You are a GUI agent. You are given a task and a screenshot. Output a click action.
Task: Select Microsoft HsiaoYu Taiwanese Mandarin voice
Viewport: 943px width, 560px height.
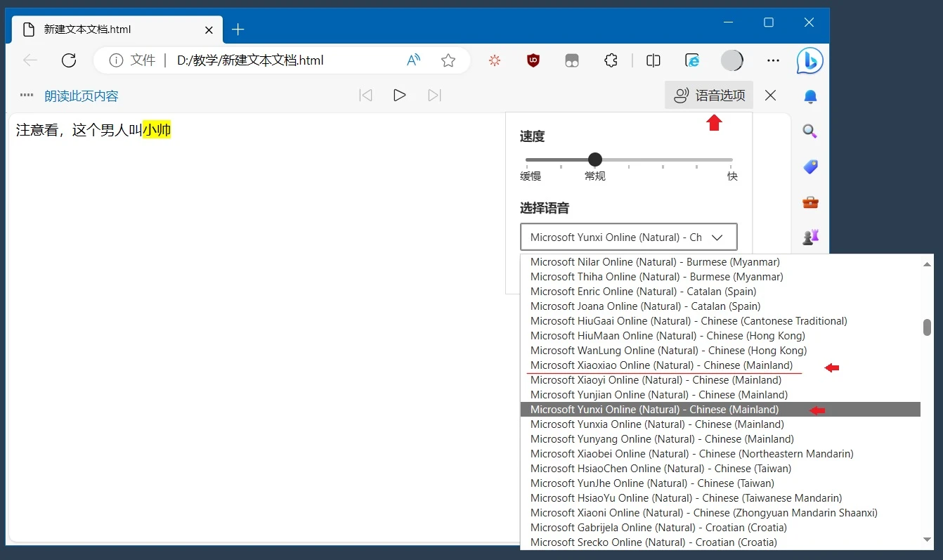720,498
